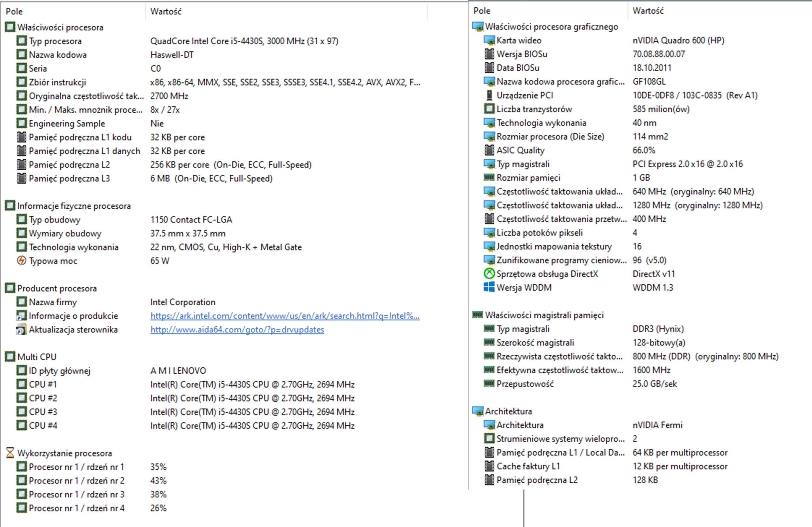
Task: Click the 585 milion(ów) value
Action: point(661,109)
